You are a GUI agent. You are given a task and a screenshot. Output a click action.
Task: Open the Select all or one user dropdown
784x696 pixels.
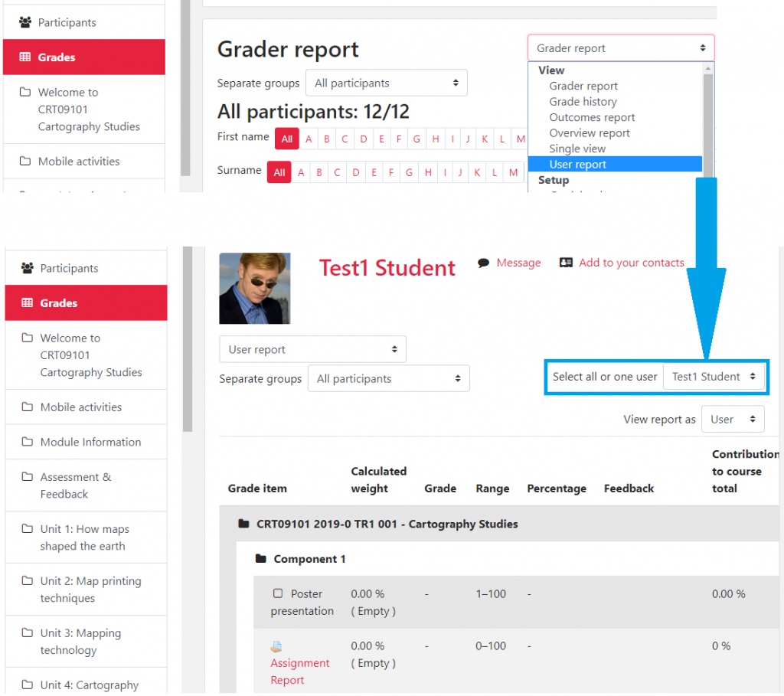tap(714, 376)
